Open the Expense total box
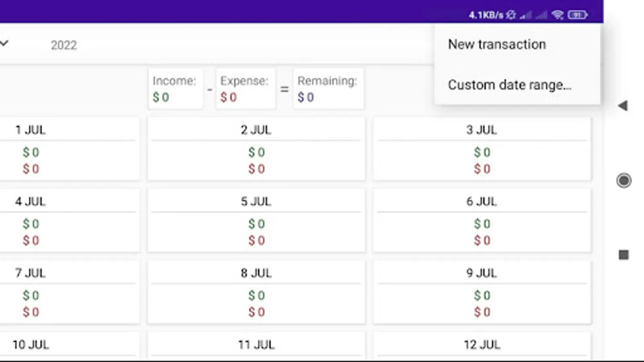 (x=245, y=88)
